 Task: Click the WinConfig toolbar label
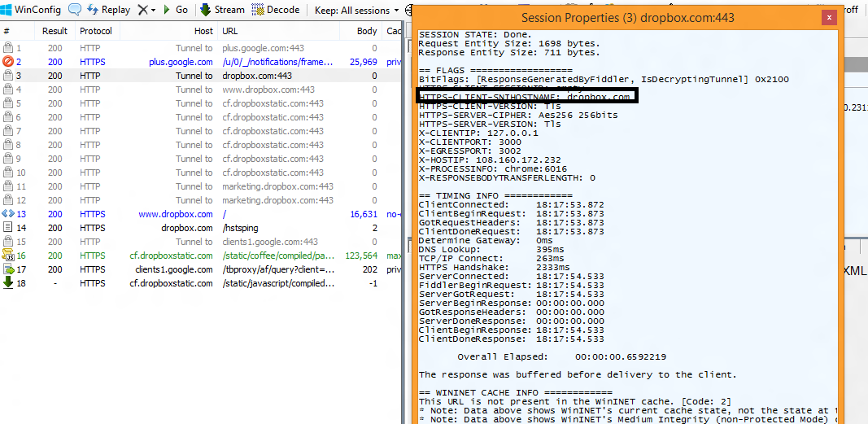(x=37, y=10)
